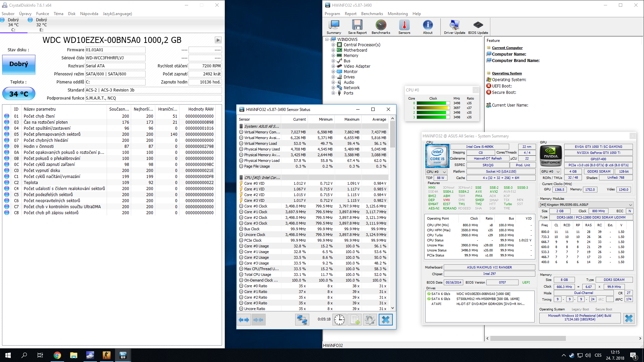
Task: Click the next disk arrow in CrystalDiskInfo
Action: (x=218, y=40)
